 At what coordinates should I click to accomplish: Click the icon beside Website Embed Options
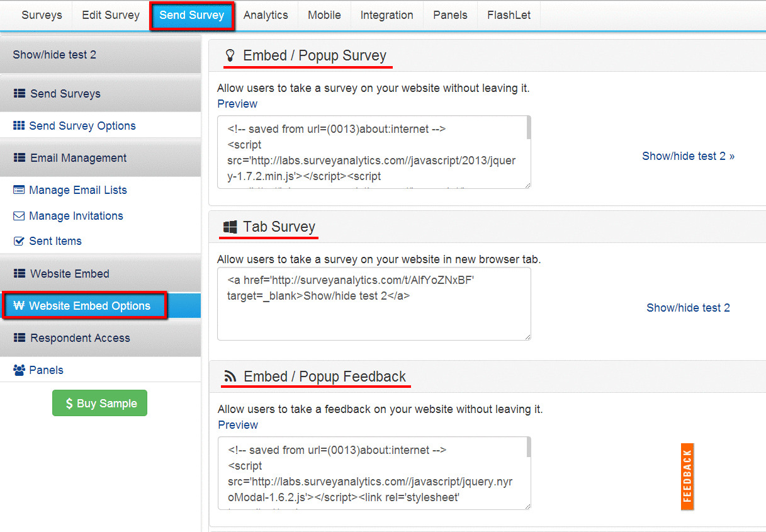19,306
